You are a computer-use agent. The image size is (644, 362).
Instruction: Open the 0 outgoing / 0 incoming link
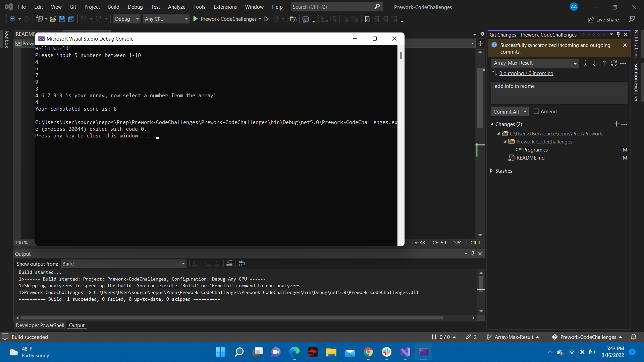[526, 73]
